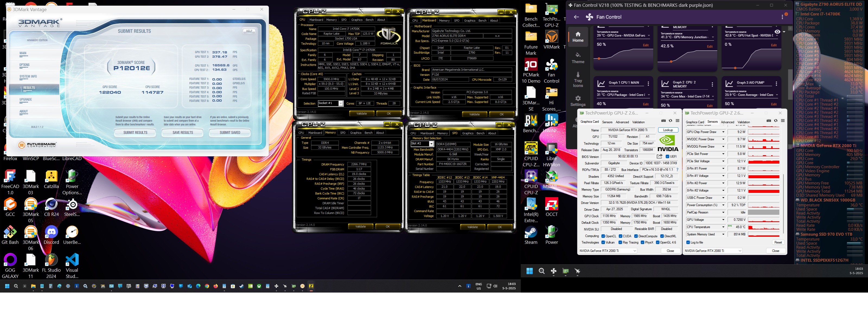Viewport: 868px width, 334px height.
Task: Click the curve point on the GPU Core fan graph
Action: point(599,59)
